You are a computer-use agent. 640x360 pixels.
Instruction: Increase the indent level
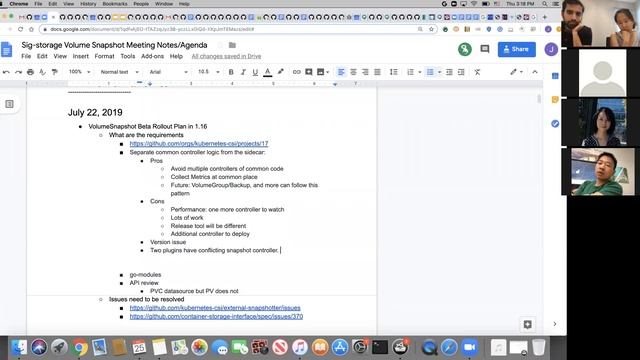pos(461,72)
